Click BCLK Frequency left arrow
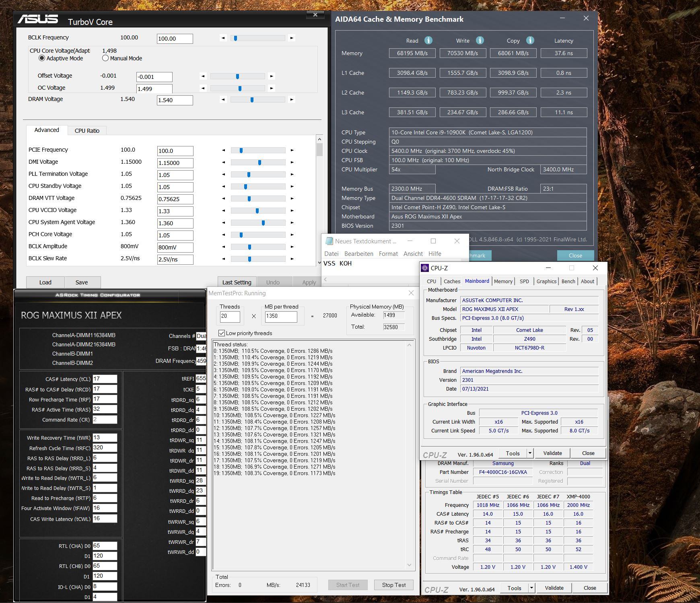The width and height of the screenshot is (700, 603). [x=223, y=38]
